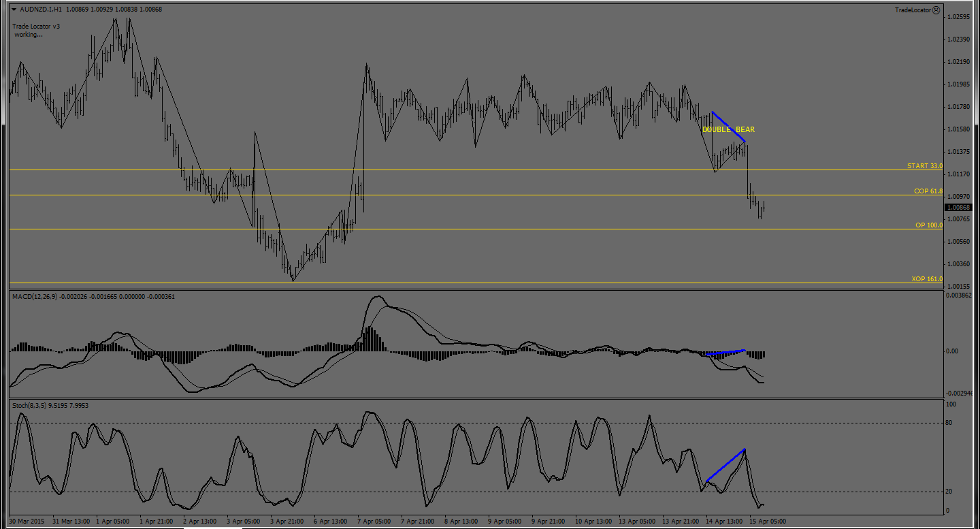Select the blue divergence trendline on price chart
980x529 pixels.
click(x=729, y=127)
